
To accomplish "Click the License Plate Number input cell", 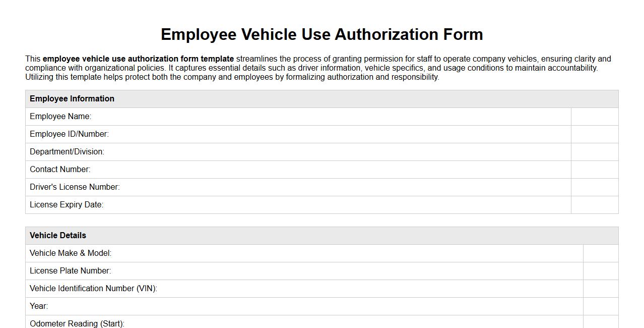I will 601,270.
